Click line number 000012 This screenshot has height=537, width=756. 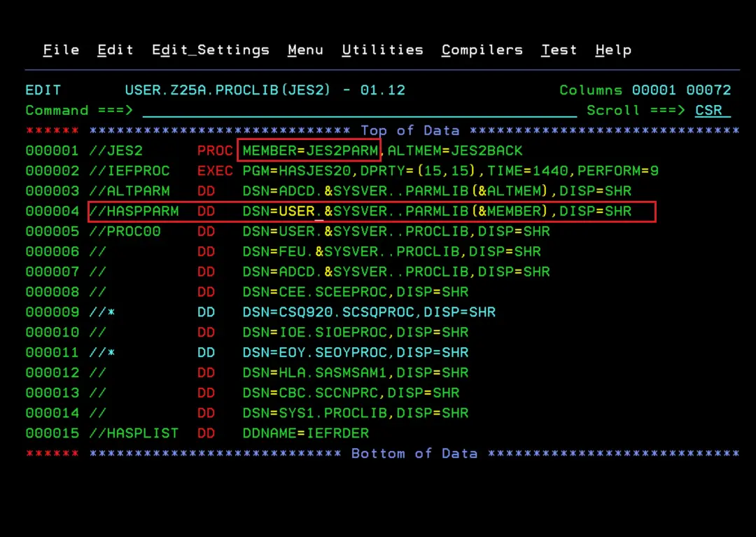(x=52, y=373)
